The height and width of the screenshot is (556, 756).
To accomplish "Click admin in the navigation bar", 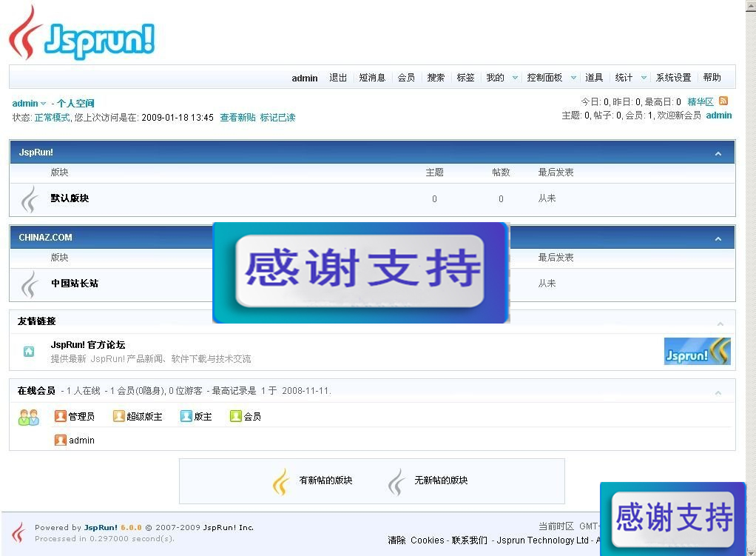I will pyautogui.click(x=305, y=78).
